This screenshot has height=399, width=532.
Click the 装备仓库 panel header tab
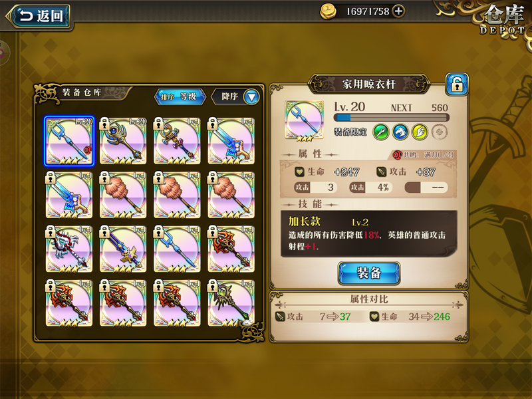pyautogui.click(x=82, y=92)
